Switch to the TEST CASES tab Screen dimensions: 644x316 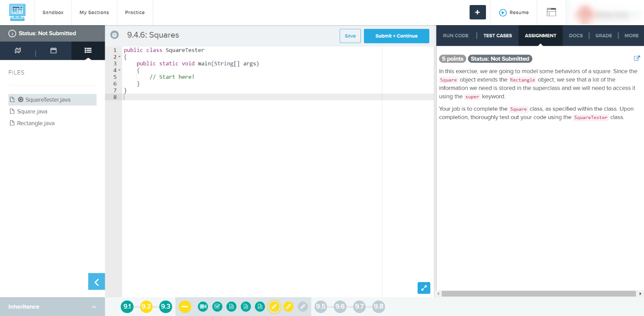point(498,36)
